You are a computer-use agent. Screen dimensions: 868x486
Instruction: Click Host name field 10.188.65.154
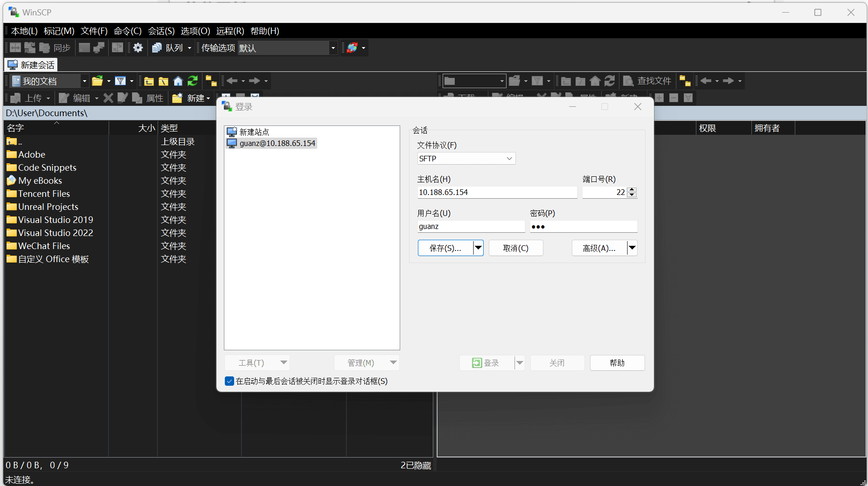click(x=497, y=192)
